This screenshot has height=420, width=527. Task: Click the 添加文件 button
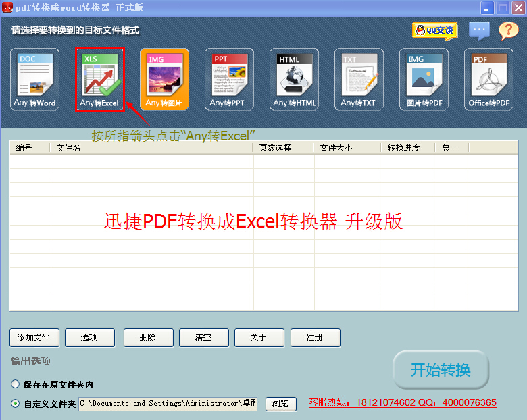tap(34, 338)
